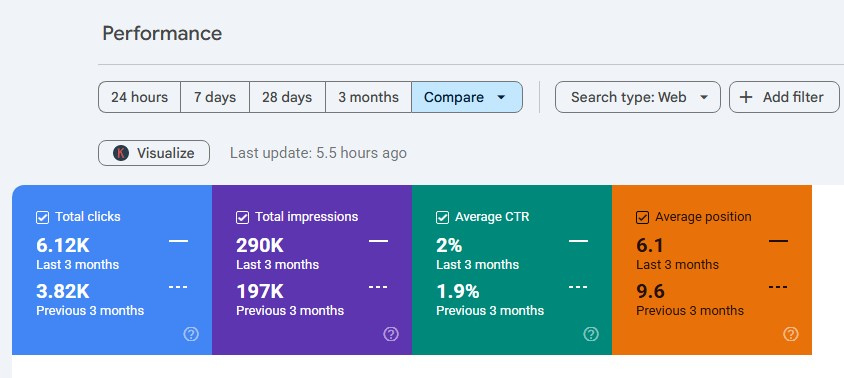Select the 24 hours date range
Screen dimensions: 844x378
click(139, 97)
